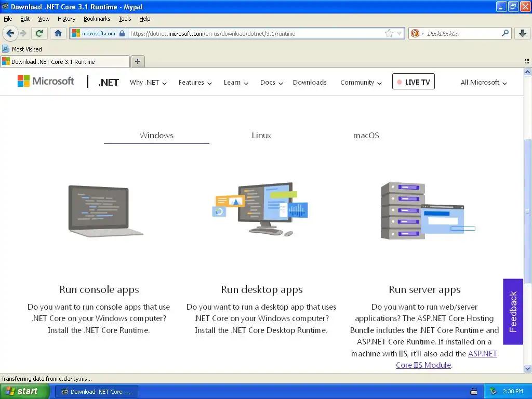Click the on-screen keyboard tray icon
Viewport: 532px width, 399px height.
pyautogui.click(x=474, y=392)
